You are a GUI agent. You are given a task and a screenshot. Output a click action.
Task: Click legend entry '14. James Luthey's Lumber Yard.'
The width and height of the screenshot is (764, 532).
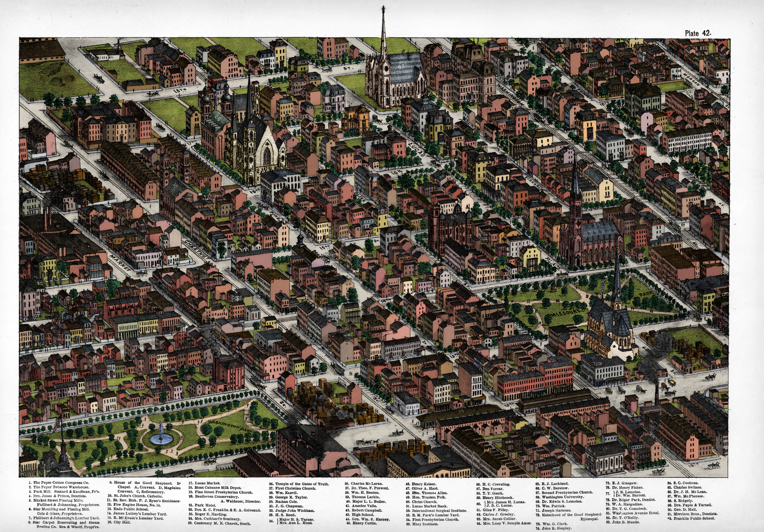pyautogui.click(x=137, y=514)
